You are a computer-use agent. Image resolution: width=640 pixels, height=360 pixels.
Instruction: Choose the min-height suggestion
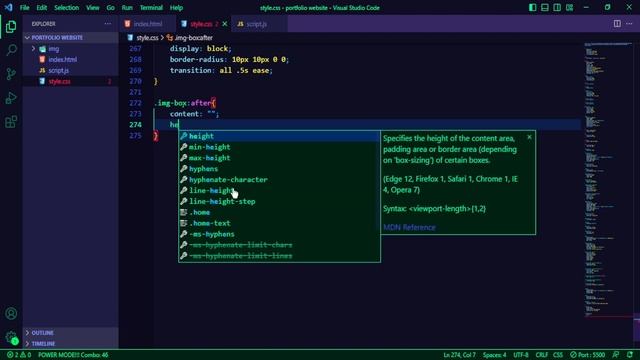point(279,147)
